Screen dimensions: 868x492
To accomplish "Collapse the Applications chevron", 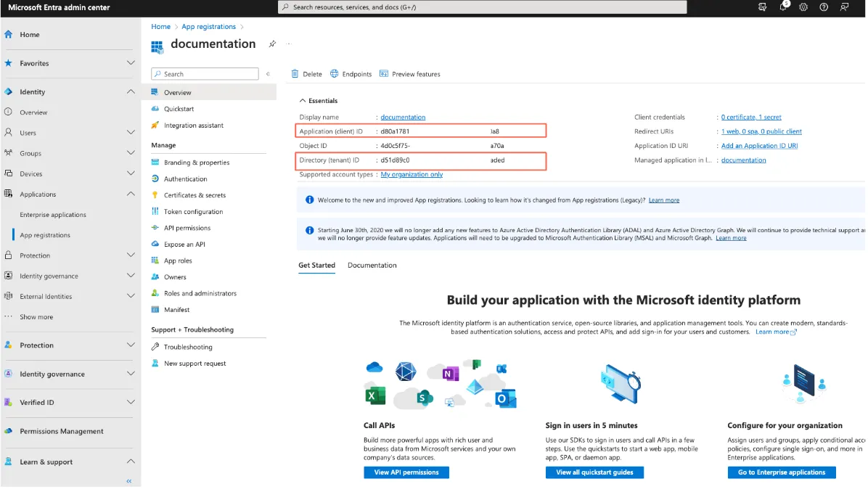I will tap(131, 194).
